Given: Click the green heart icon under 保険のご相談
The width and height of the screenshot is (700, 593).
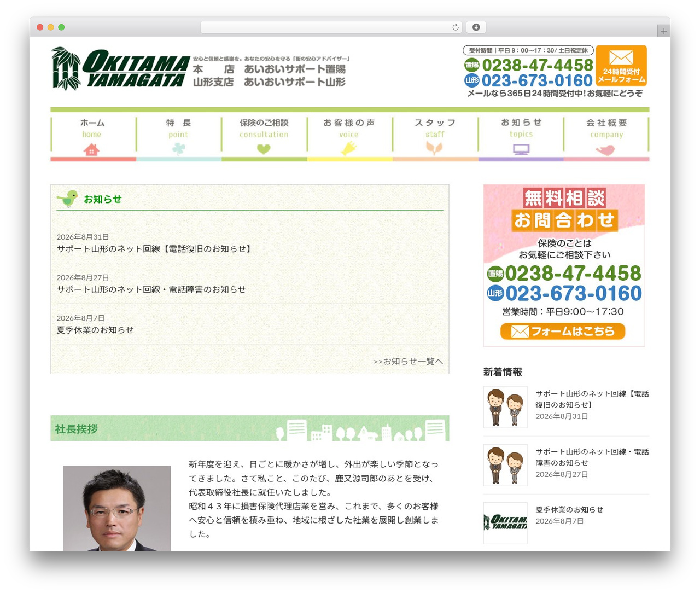Looking at the screenshot, I should coord(264,149).
